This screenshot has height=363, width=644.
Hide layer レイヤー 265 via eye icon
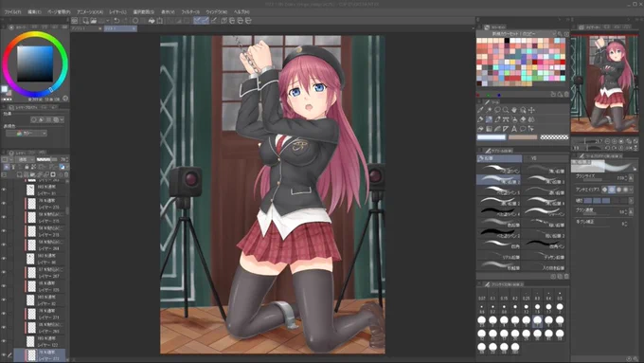[x=4, y=328]
